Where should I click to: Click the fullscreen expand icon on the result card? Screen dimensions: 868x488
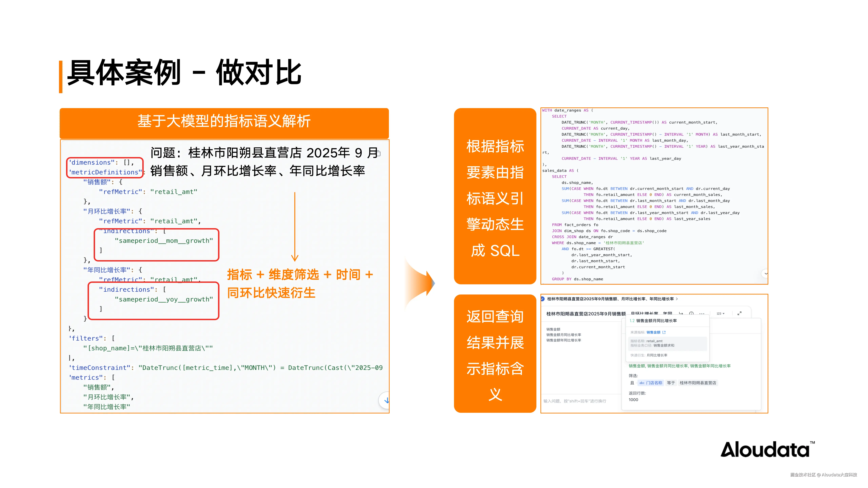(x=740, y=313)
